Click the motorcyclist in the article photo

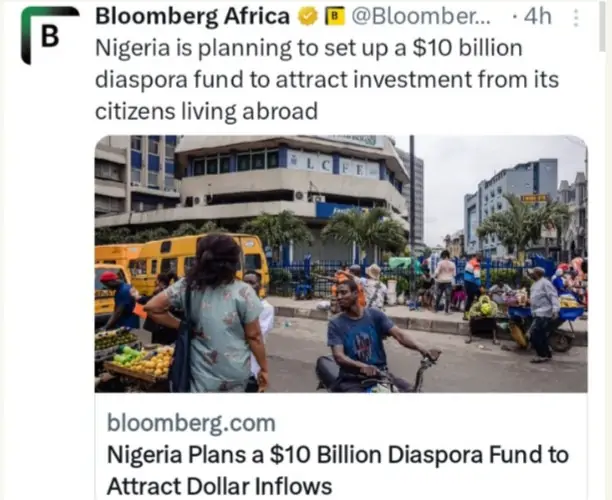(x=365, y=335)
